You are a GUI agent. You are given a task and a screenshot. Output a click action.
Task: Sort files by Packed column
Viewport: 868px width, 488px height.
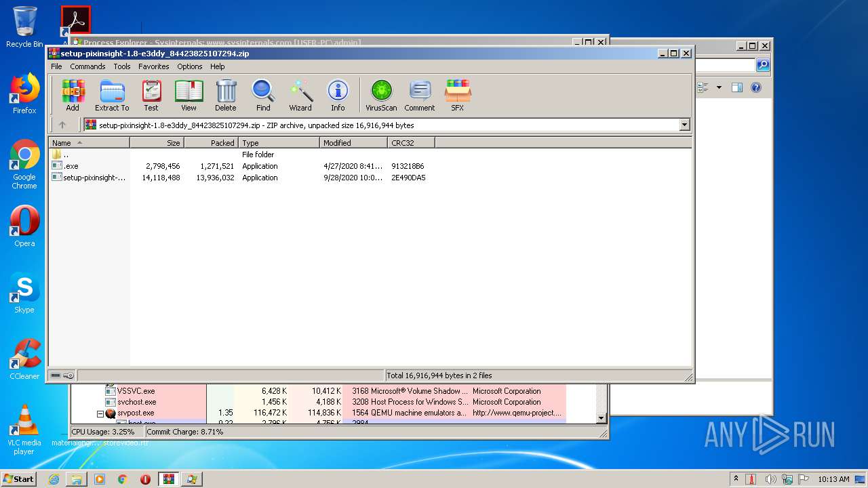(x=211, y=143)
